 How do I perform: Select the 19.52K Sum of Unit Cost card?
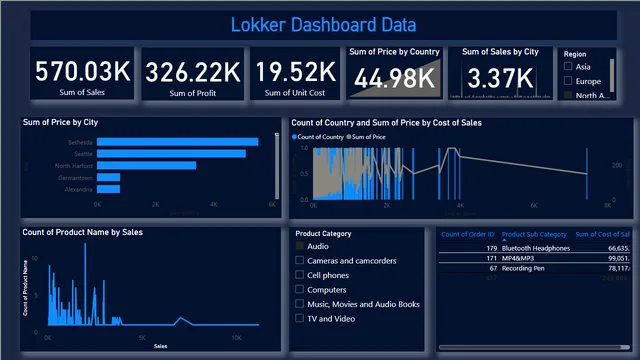[295, 73]
